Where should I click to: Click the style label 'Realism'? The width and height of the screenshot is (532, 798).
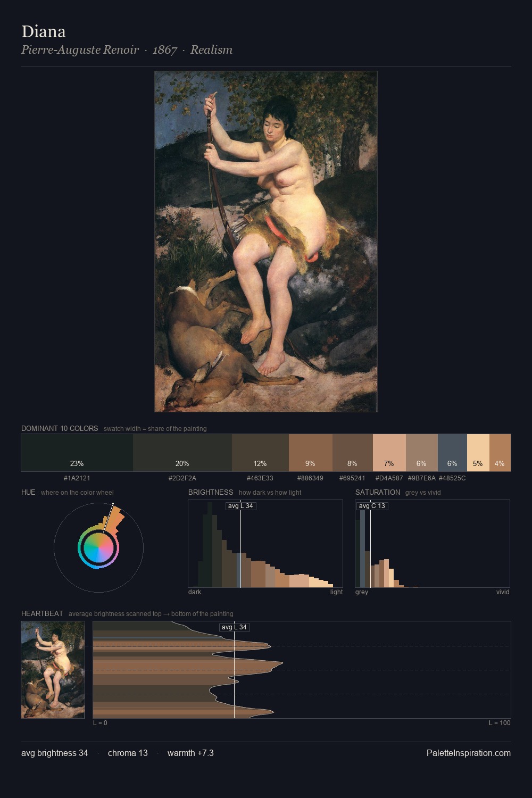(211, 50)
